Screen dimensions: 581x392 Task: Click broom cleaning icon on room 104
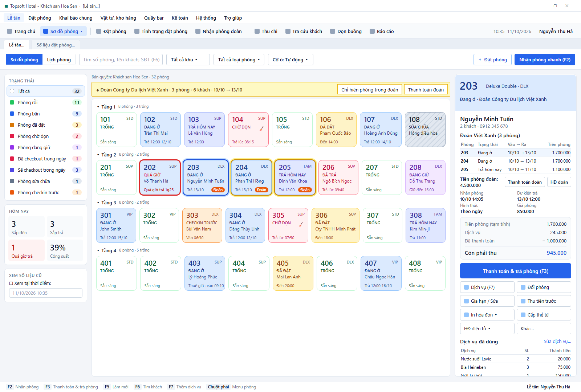[261, 128]
